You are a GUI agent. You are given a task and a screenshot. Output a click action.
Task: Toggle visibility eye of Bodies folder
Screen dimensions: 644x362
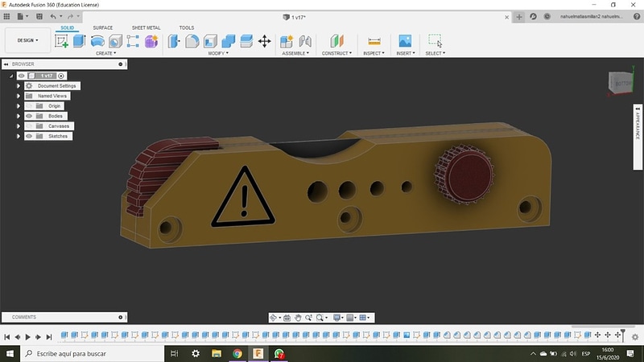pos(29,116)
